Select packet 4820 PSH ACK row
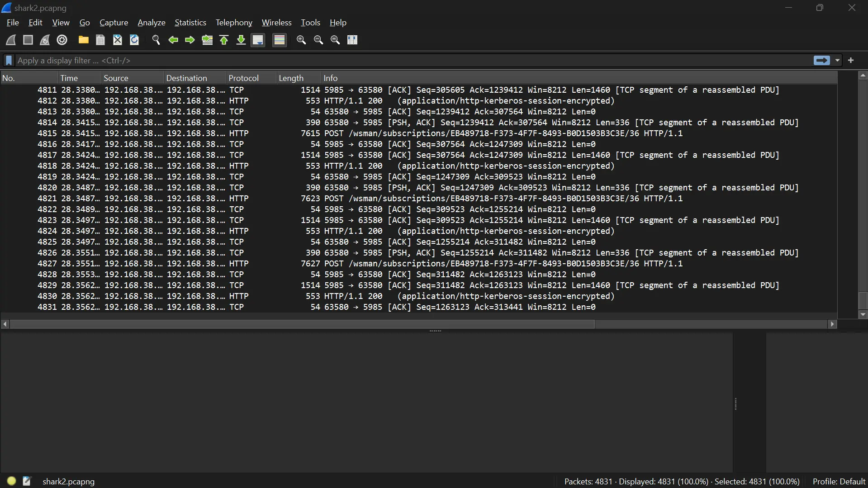868x488 pixels. (x=419, y=188)
